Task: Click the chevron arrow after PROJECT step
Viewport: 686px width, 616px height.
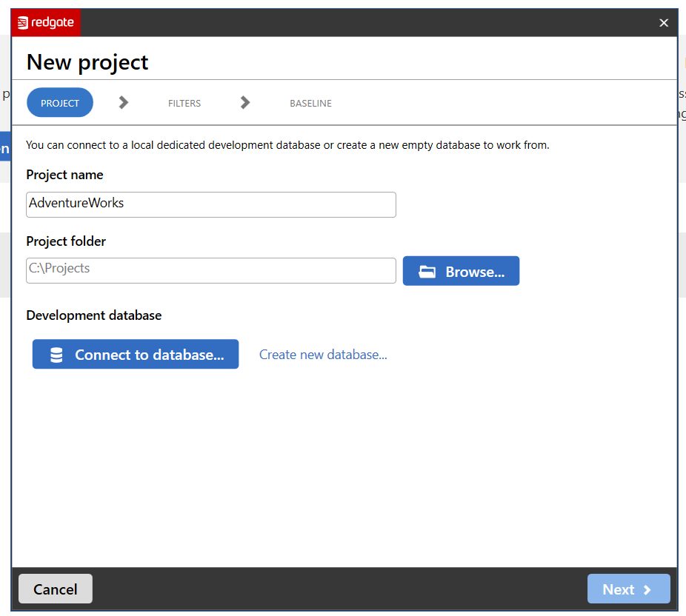Action: tap(124, 103)
